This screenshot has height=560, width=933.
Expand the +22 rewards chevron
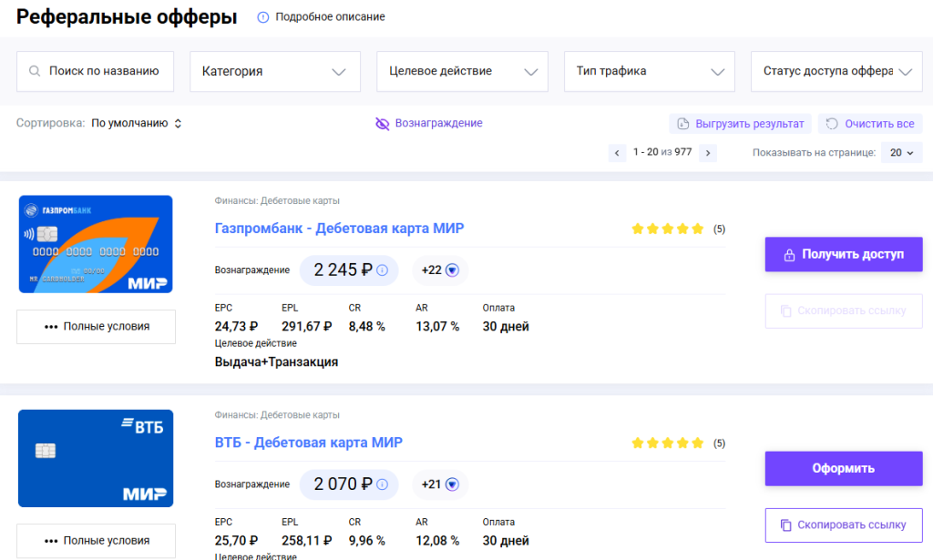(x=452, y=270)
